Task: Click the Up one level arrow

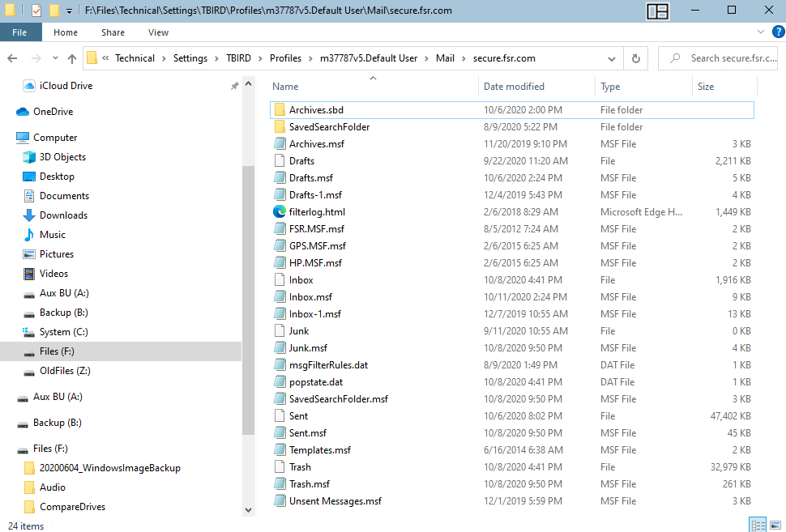Action: 72,58
